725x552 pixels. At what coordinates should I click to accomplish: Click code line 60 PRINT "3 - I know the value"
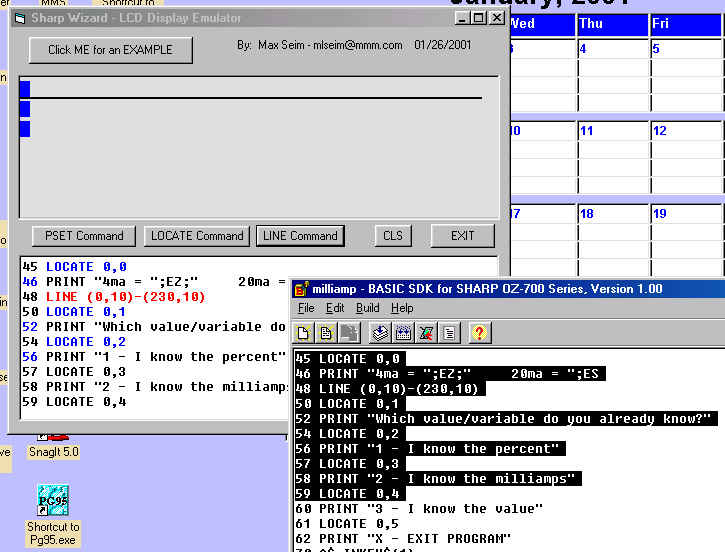click(431, 509)
